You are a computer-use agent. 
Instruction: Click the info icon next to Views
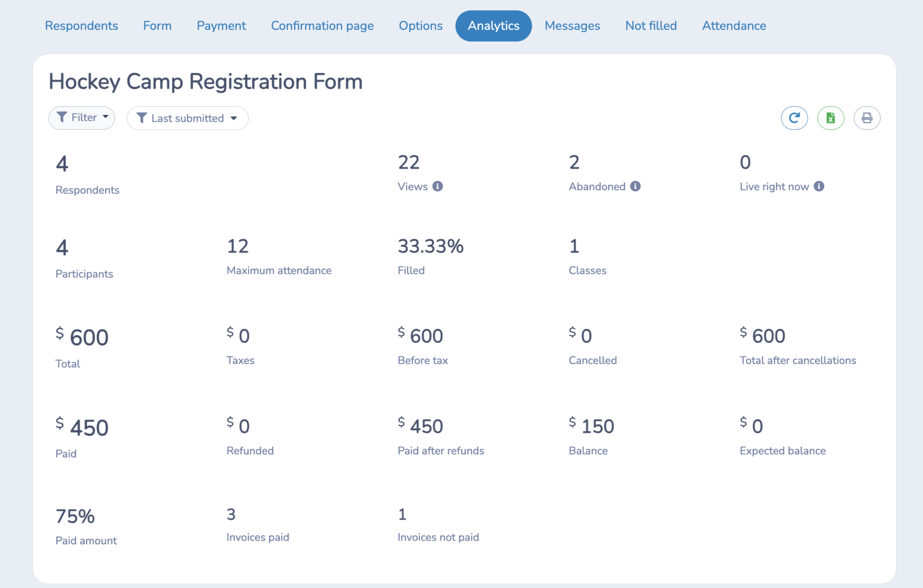tap(438, 186)
